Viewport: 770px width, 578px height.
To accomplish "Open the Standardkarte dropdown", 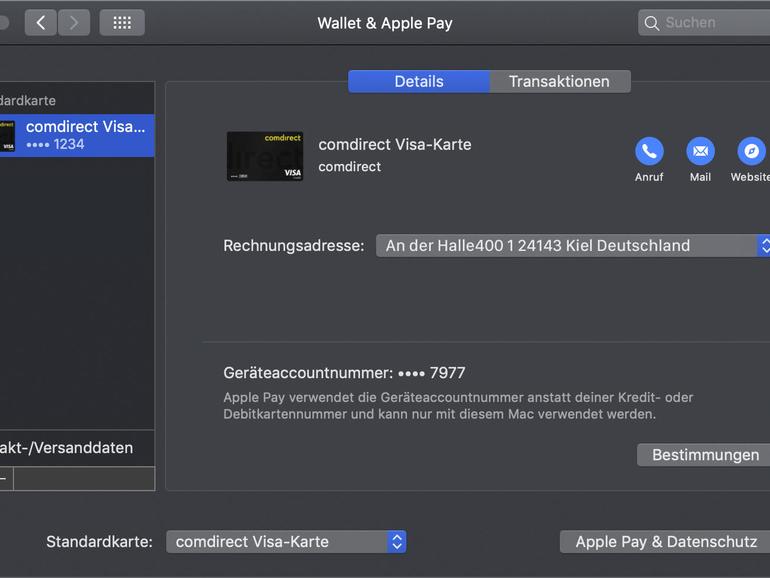I will point(286,542).
